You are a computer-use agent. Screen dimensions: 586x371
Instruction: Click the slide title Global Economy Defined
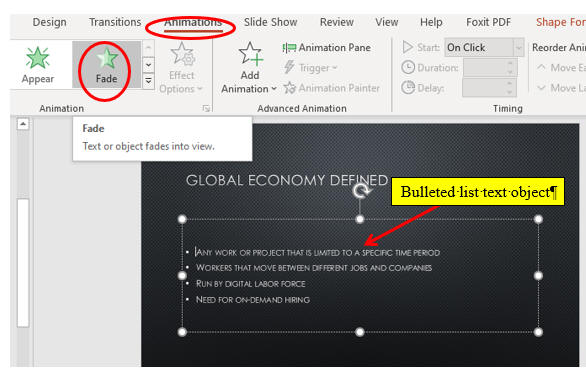(x=287, y=180)
